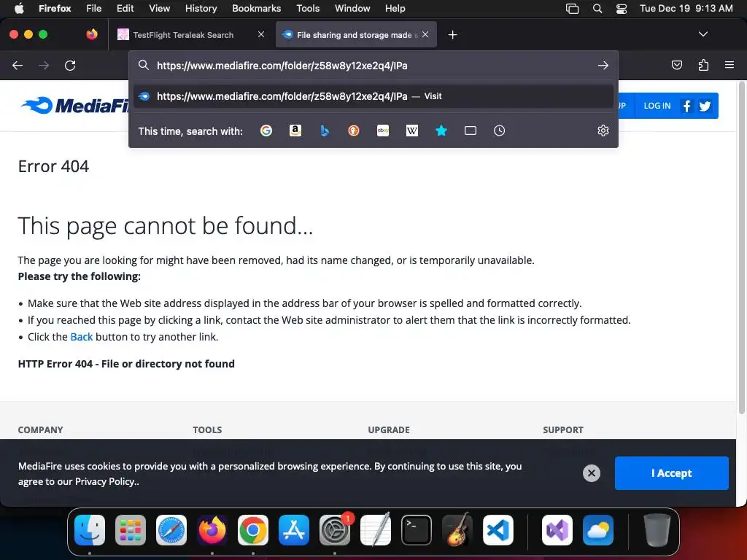Search this time with Google icon

point(266,131)
